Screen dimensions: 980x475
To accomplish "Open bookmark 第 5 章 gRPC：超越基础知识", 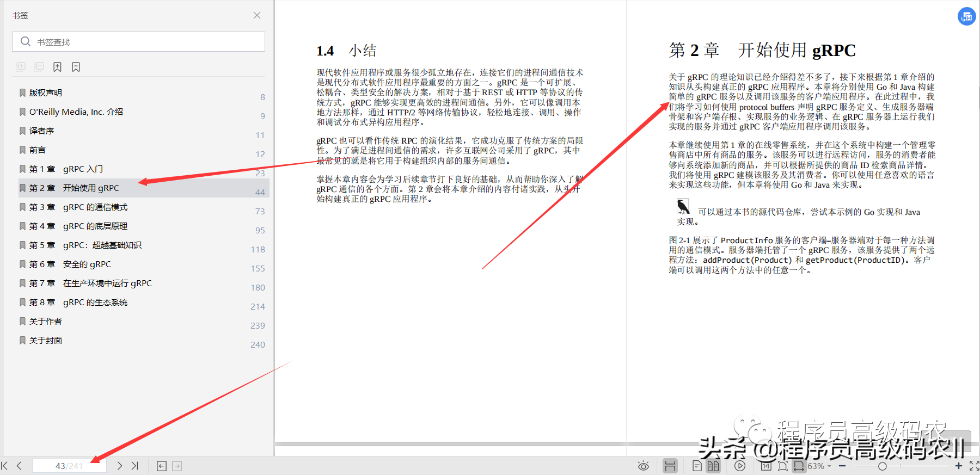I will point(85,245).
